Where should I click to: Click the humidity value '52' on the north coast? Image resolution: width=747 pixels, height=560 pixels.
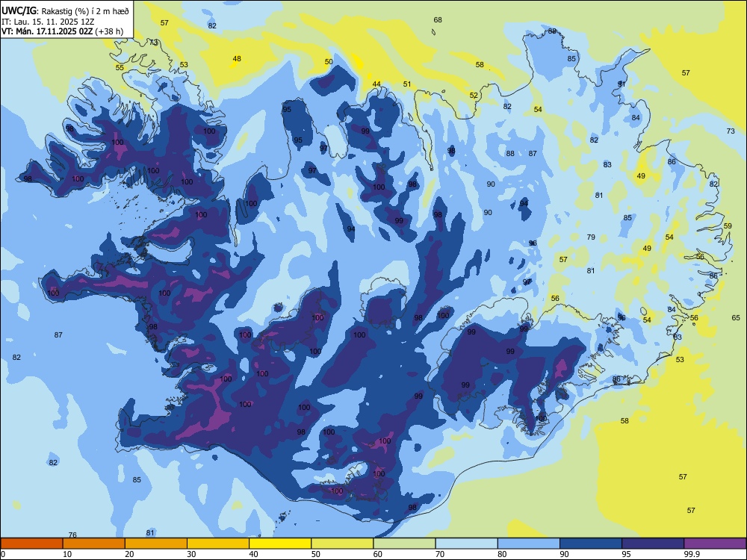coord(474,96)
